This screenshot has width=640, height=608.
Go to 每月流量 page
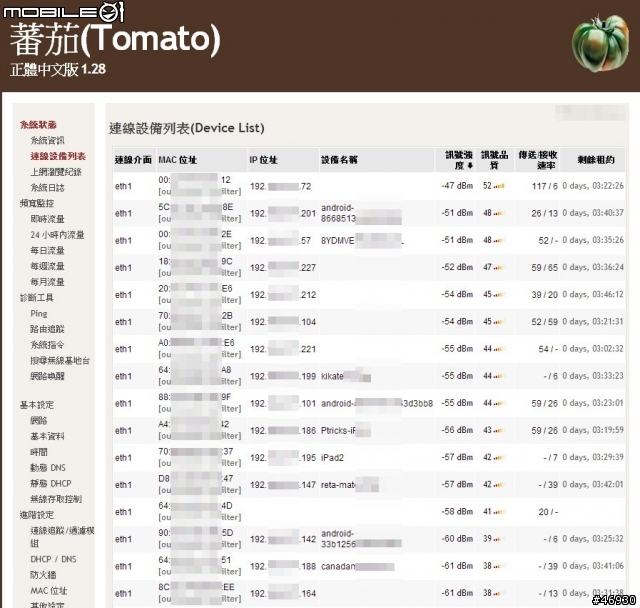tap(47, 282)
